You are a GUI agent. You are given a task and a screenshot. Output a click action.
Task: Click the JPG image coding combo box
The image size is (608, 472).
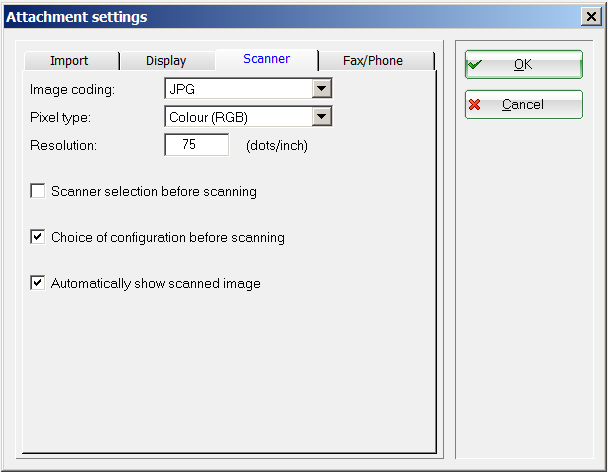click(248, 88)
